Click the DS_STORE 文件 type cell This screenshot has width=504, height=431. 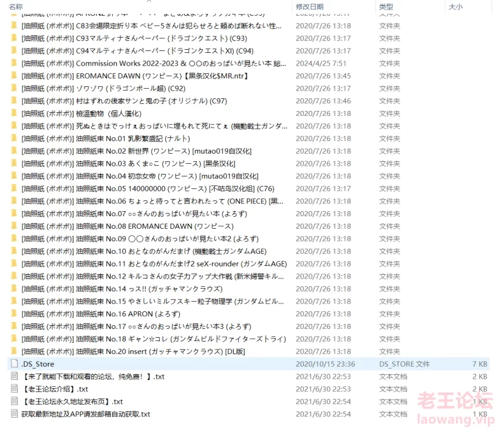pos(404,364)
